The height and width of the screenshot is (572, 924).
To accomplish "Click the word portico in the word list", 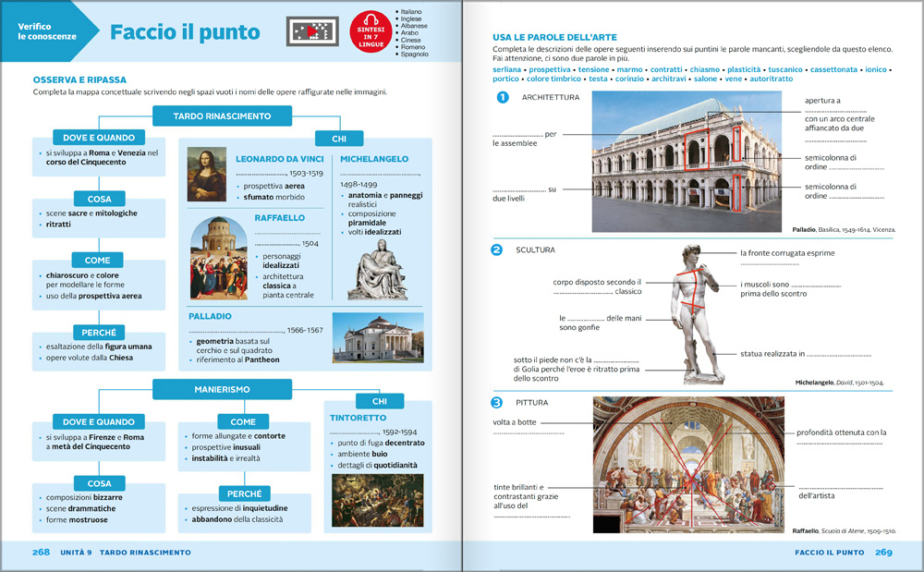I will tap(505, 79).
